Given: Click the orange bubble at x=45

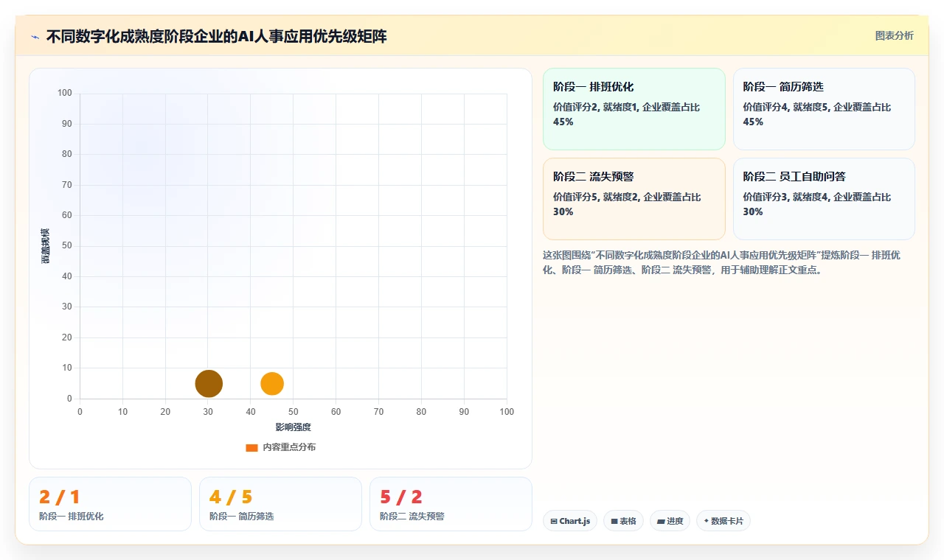Looking at the screenshot, I should pyautogui.click(x=272, y=384).
